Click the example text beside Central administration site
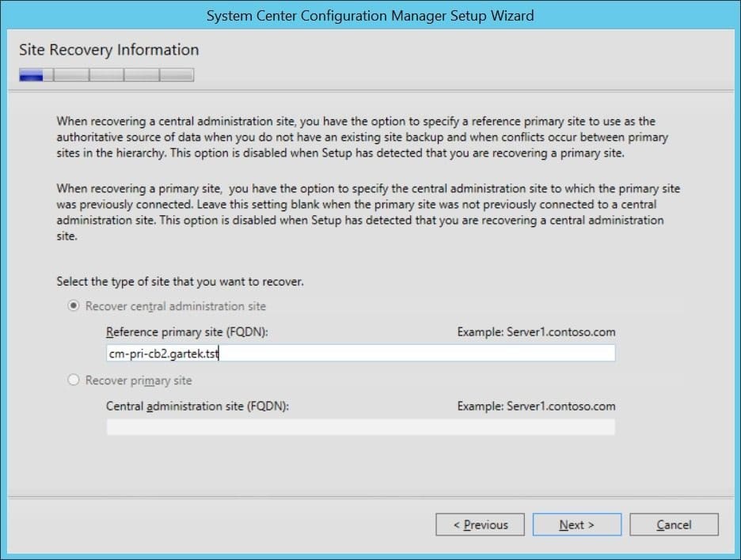Screen dimensions: 741x560 pyautogui.click(x=537, y=406)
